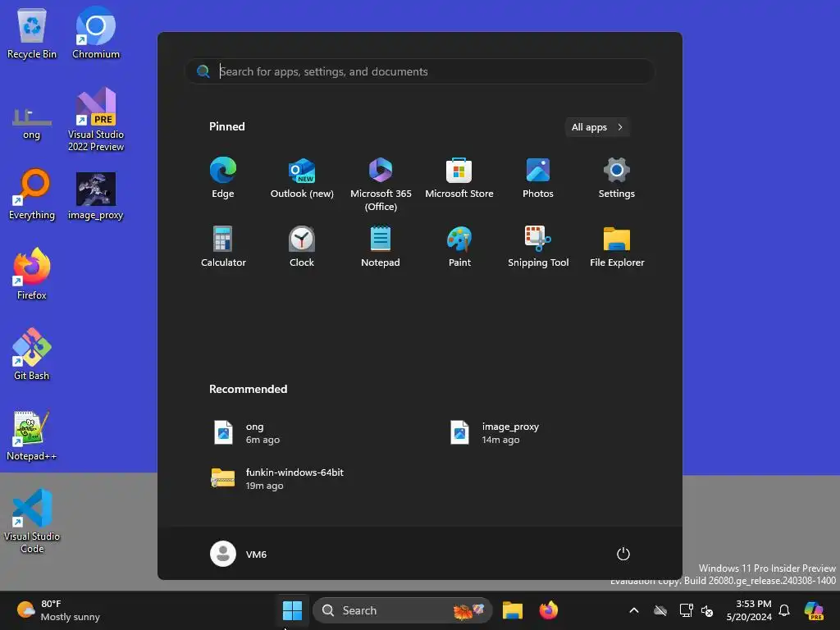Select Visual Studio 2022 Preview shortcut

pos(96,120)
